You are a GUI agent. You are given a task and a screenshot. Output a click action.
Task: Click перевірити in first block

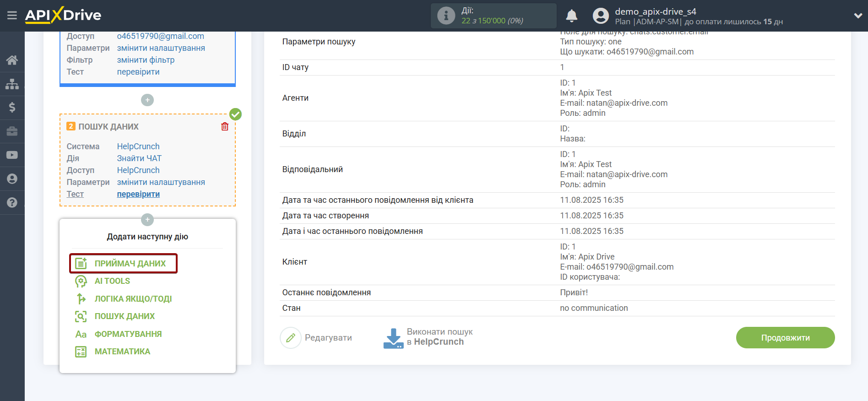(x=138, y=72)
